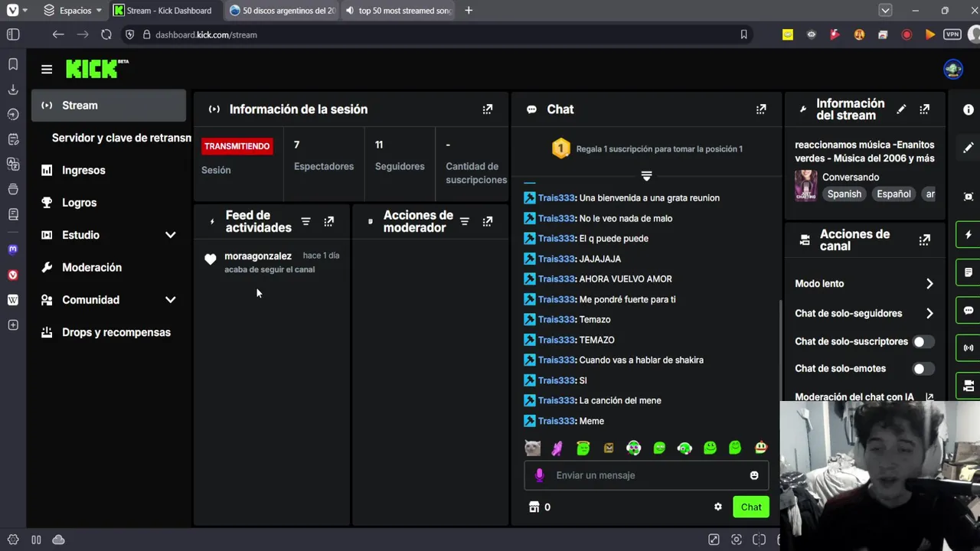The height and width of the screenshot is (551, 980).
Task: Open the Vivaldi main menu
Action: point(15,11)
